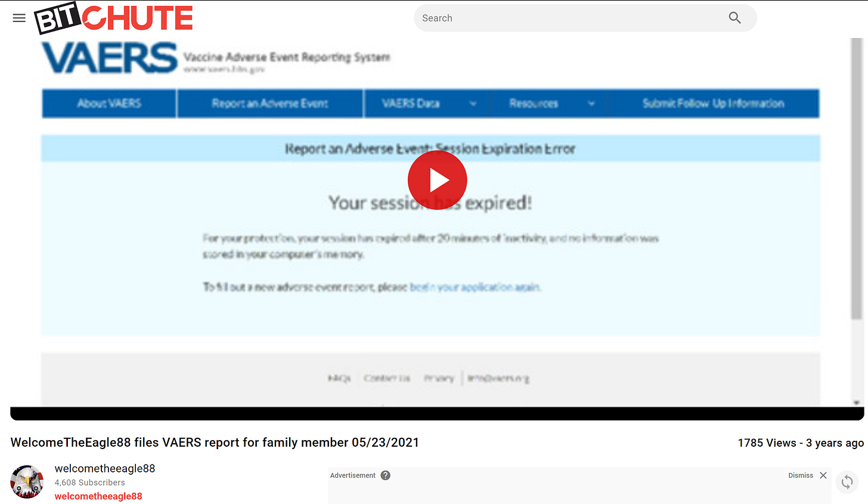The height and width of the screenshot is (504, 868).
Task: Click the Advertisement help question mark icon
Action: [386, 475]
